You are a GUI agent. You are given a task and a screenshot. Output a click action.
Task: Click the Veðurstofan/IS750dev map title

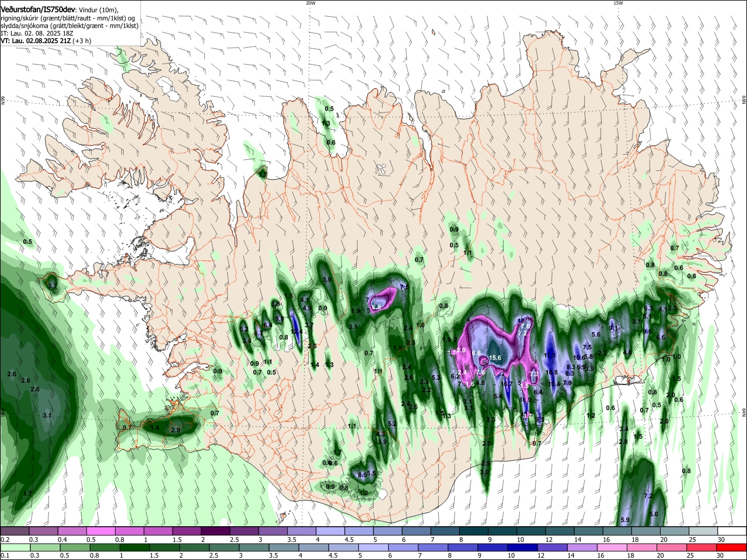tap(38, 9)
